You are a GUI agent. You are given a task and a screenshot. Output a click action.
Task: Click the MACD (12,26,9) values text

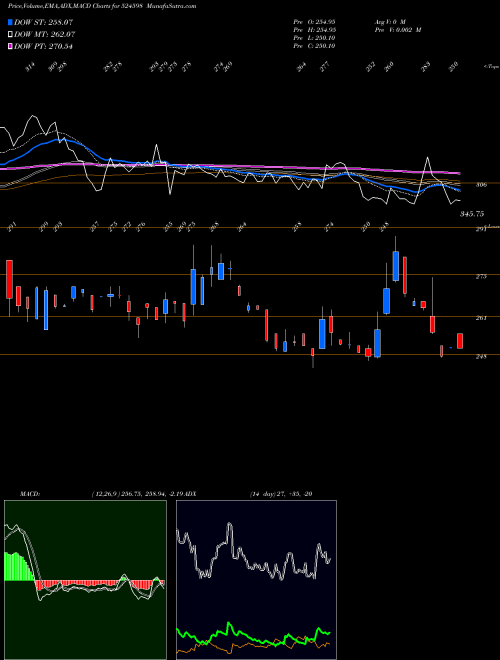click(x=138, y=494)
